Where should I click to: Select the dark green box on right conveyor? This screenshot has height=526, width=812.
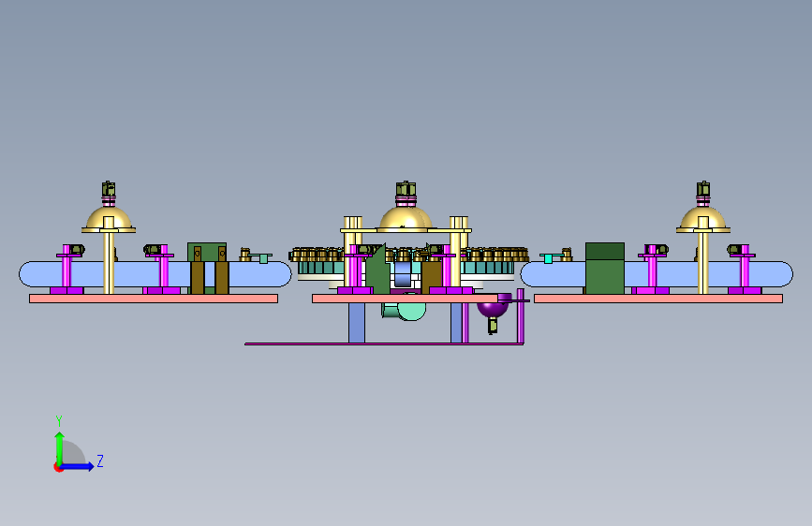605,269
